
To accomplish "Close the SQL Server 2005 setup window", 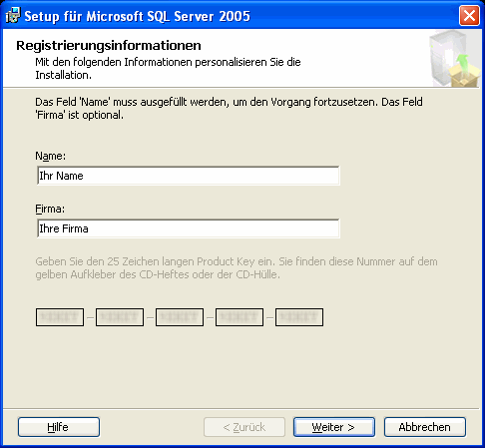I will pyautogui.click(x=469, y=16).
